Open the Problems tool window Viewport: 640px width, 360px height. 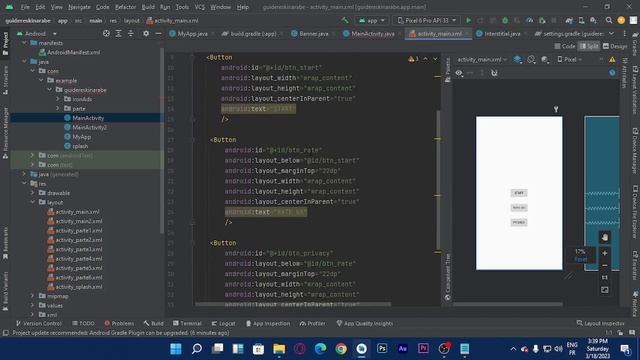tap(119, 323)
